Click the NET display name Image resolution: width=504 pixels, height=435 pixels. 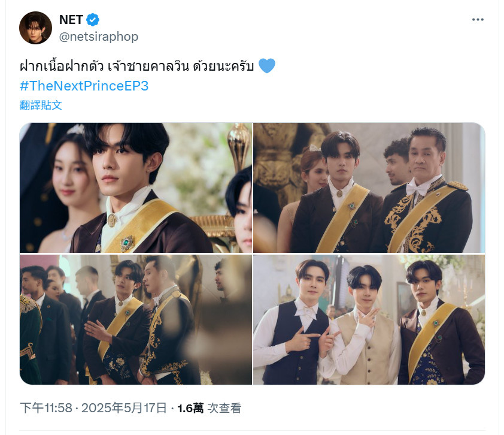(71, 20)
